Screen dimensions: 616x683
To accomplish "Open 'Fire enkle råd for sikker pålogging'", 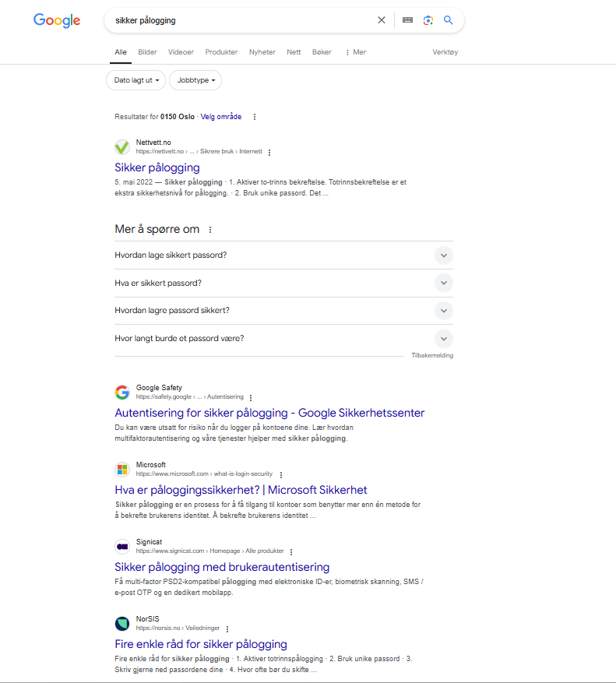I will [x=201, y=644].
